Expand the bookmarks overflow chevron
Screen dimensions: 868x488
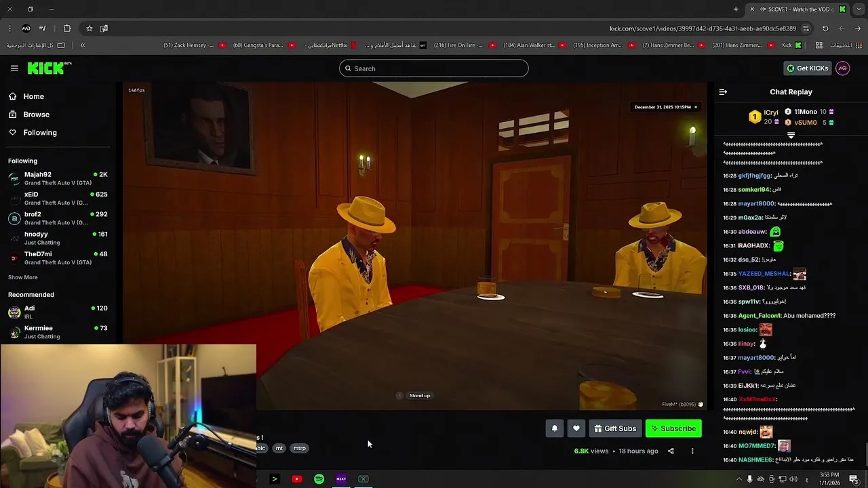[83, 45]
